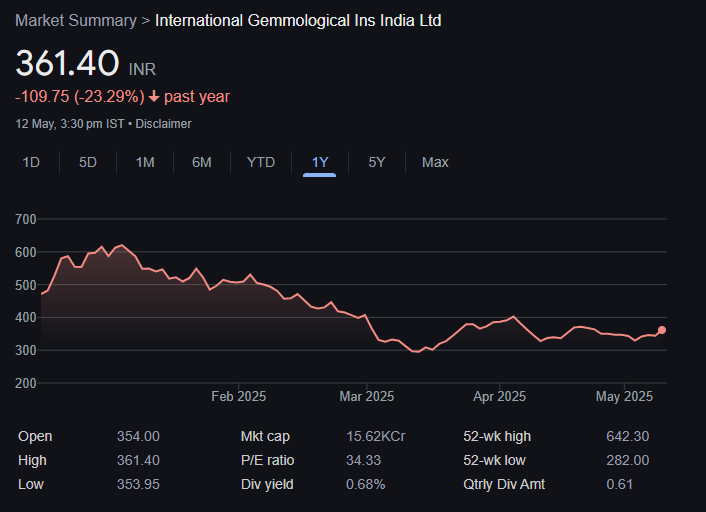Click the 361.40 current price
Screen dimensions: 706x512
[67, 63]
